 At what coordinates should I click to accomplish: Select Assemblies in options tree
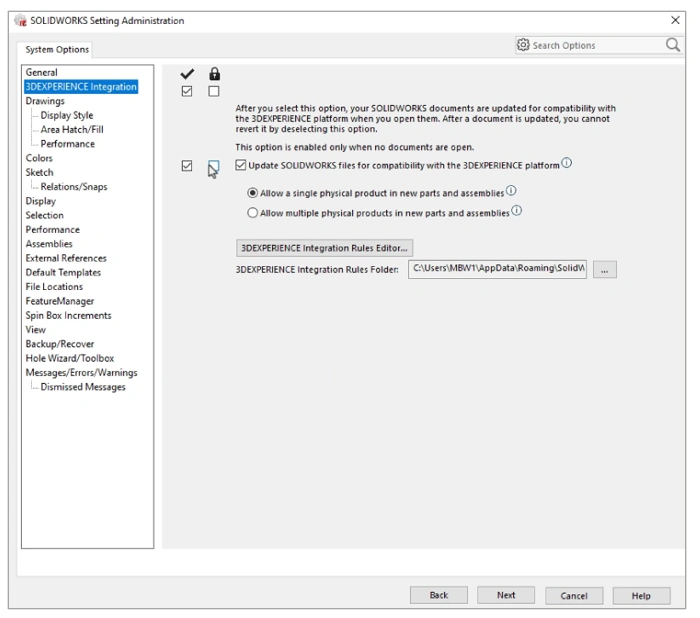point(49,244)
